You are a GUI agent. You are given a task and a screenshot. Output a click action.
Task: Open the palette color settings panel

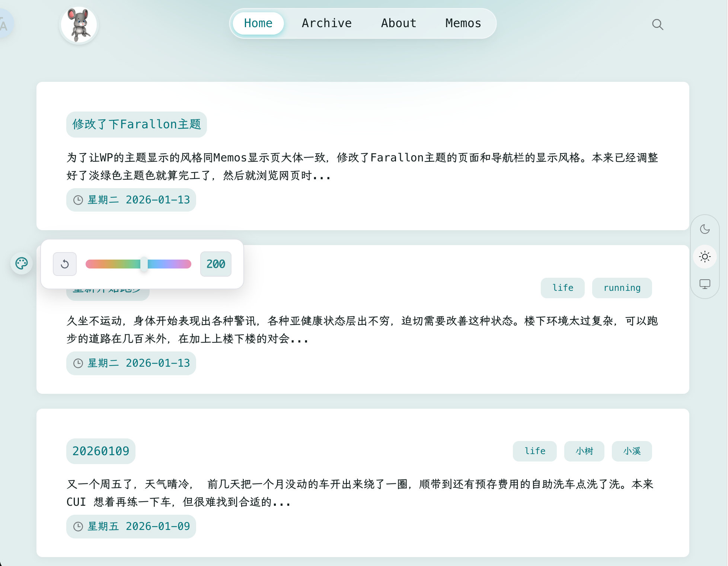21,263
